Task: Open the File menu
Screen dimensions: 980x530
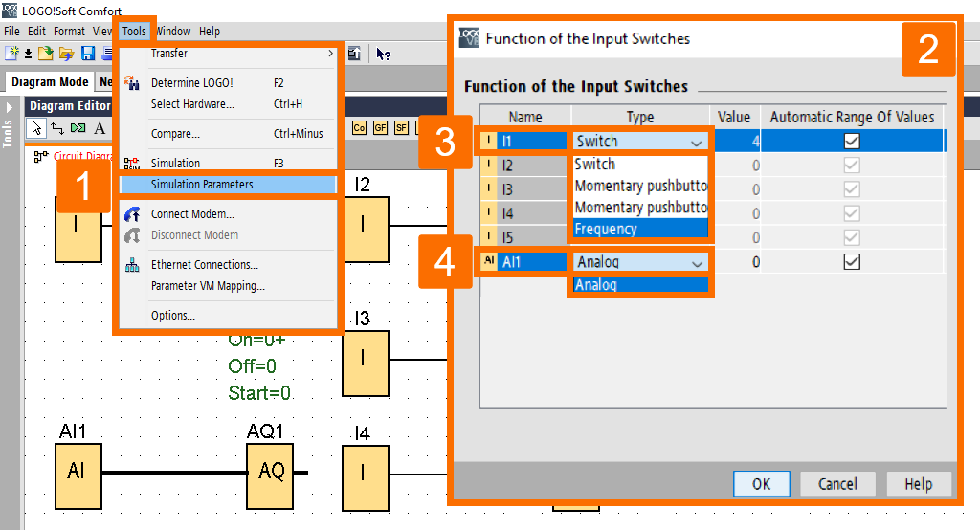Action: click(x=11, y=32)
